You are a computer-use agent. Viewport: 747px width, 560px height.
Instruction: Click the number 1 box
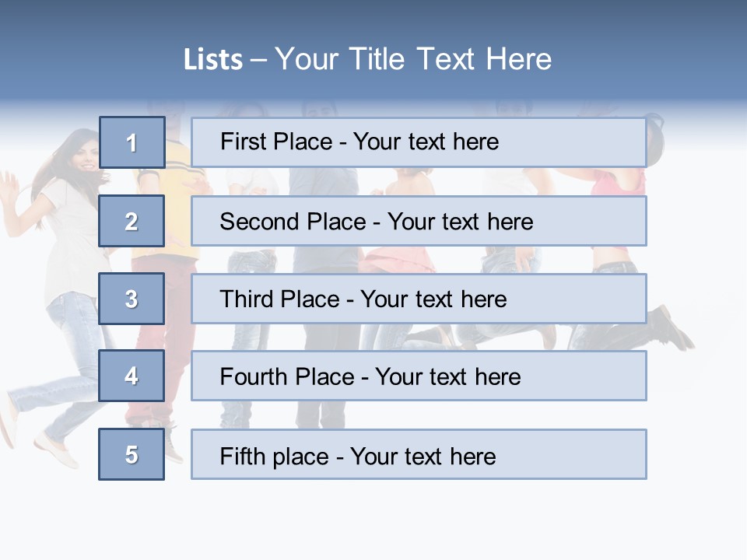132,142
